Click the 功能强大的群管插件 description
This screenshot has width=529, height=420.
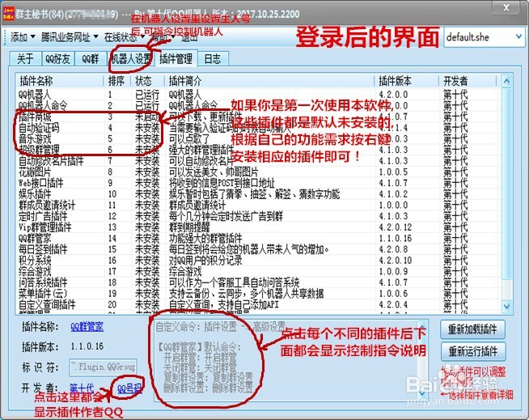coord(205,239)
